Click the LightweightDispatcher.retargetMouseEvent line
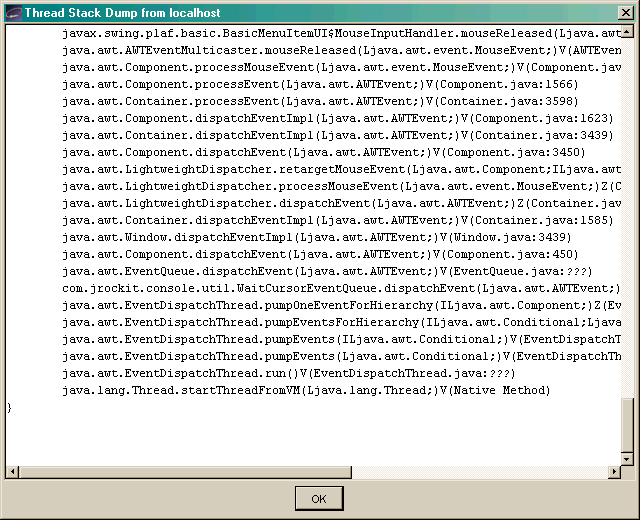This screenshot has width=640, height=520. coord(342,169)
